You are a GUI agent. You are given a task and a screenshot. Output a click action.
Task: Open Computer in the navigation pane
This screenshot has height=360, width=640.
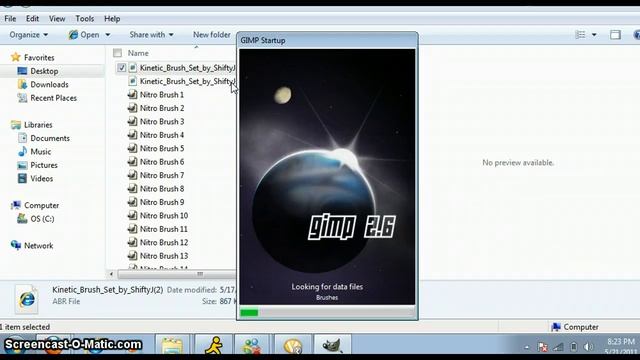point(41,205)
